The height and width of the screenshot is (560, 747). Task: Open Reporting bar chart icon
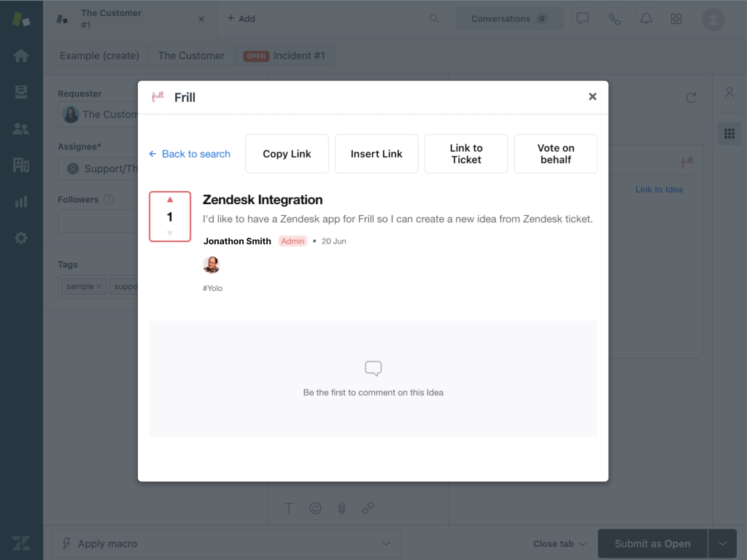pyautogui.click(x=21, y=201)
